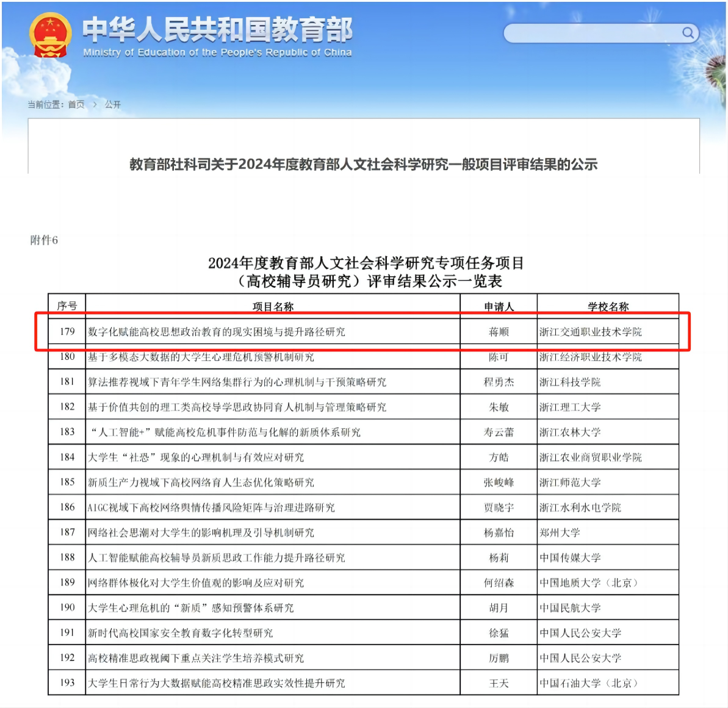This screenshot has height=708, width=728.
Task: Click the search magnifier icon
Action: [x=688, y=32]
